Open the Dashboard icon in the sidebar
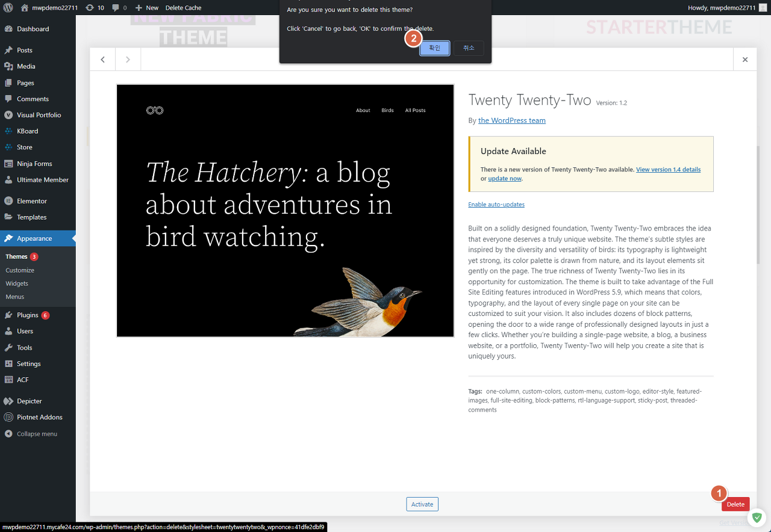This screenshot has width=771, height=532. click(x=8, y=29)
